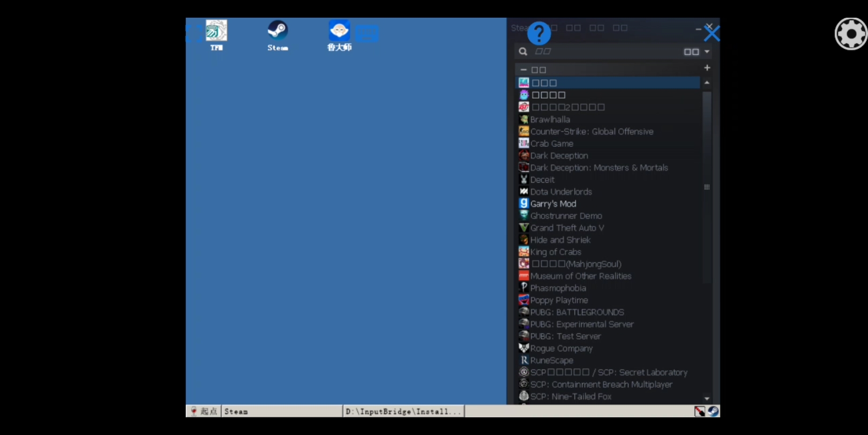
Task: Add a game using the plus button
Action: pos(707,68)
